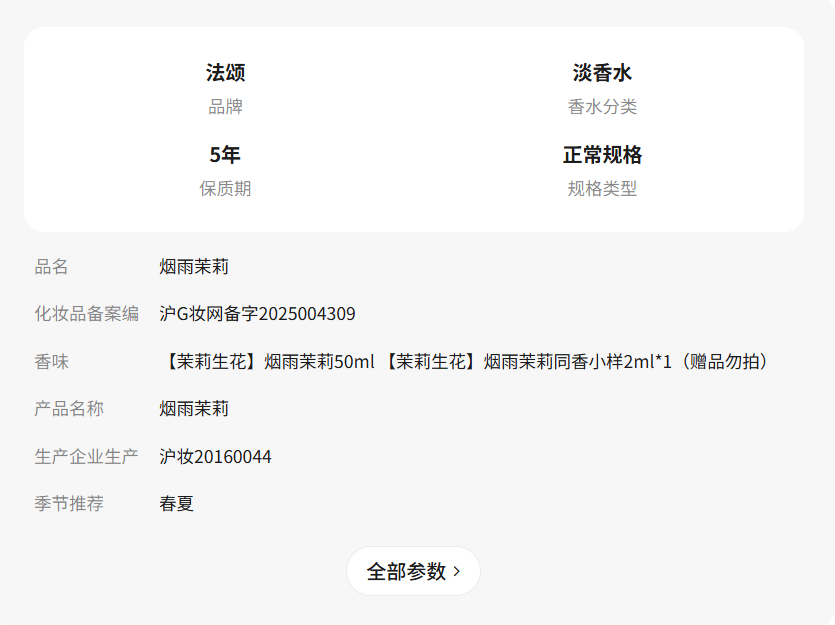Click the 品牌 label under 法颂
This screenshot has height=625, width=835.
coord(225,106)
